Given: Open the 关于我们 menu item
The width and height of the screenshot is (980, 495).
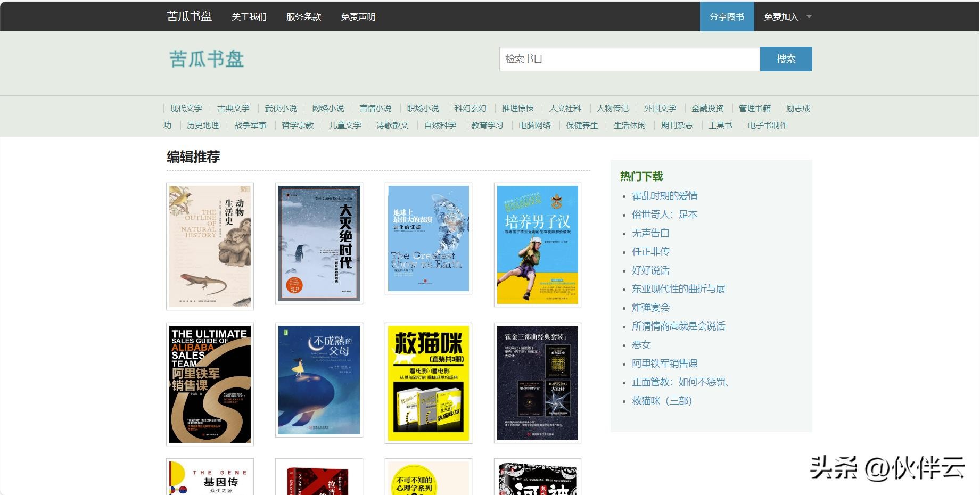Looking at the screenshot, I should [x=249, y=16].
